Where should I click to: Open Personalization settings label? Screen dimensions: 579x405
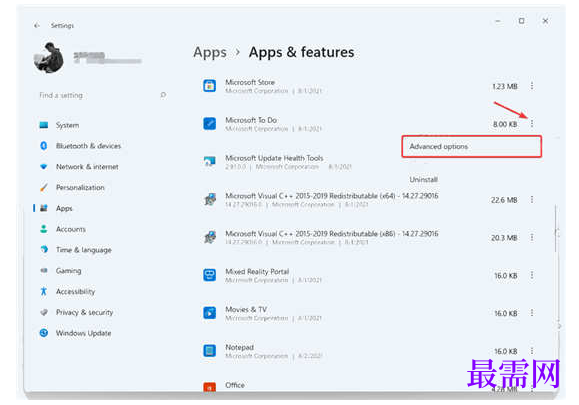click(x=80, y=188)
